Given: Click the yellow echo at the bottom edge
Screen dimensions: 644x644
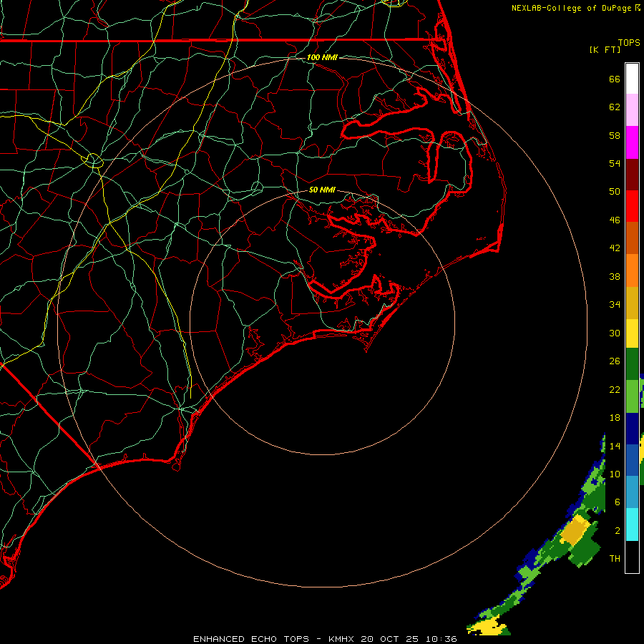Looking at the screenshot, I should pos(487,628).
